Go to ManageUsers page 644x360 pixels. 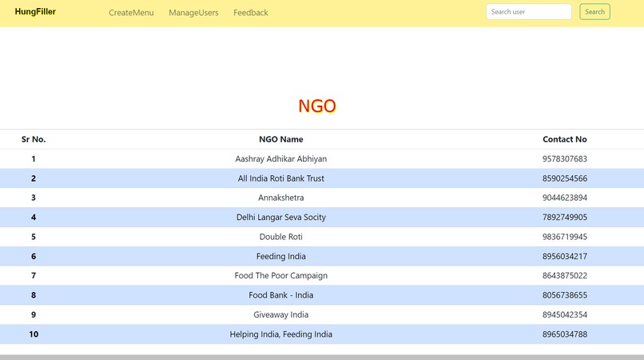pyautogui.click(x=193, y=13)
